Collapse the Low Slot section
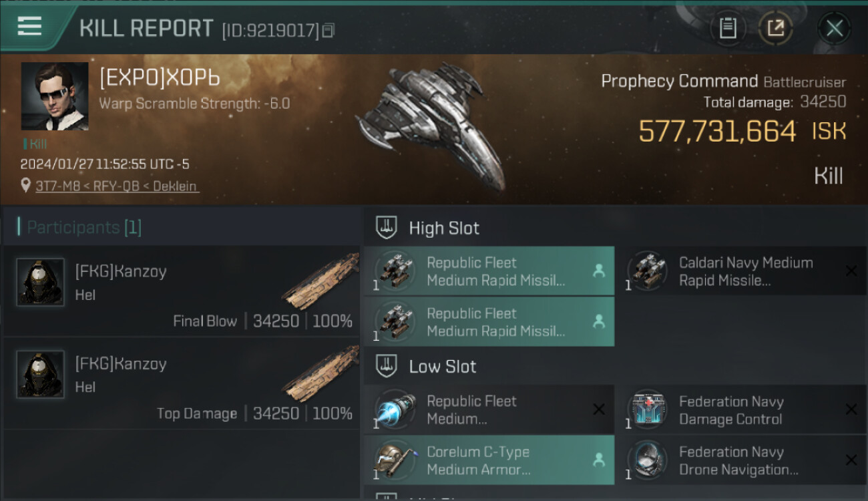This screenshot has height=501, width=868. [387, 366]
